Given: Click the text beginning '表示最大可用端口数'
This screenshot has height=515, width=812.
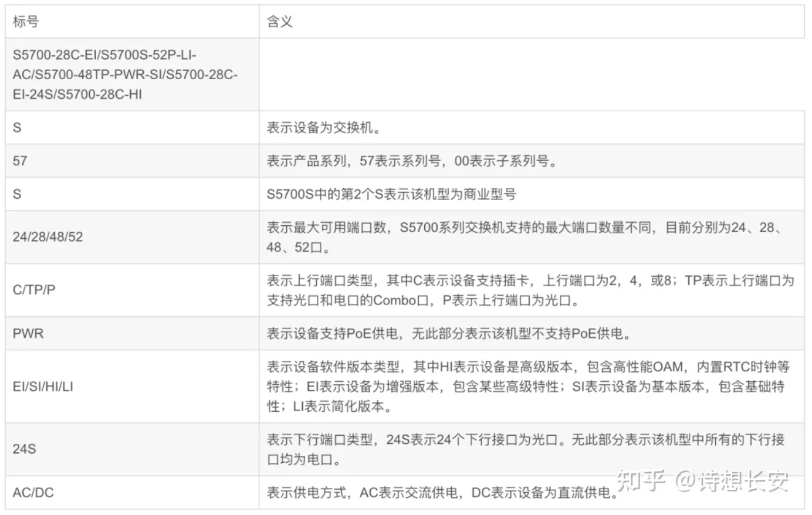Looking at the screenshot, I should pos(526,237).
